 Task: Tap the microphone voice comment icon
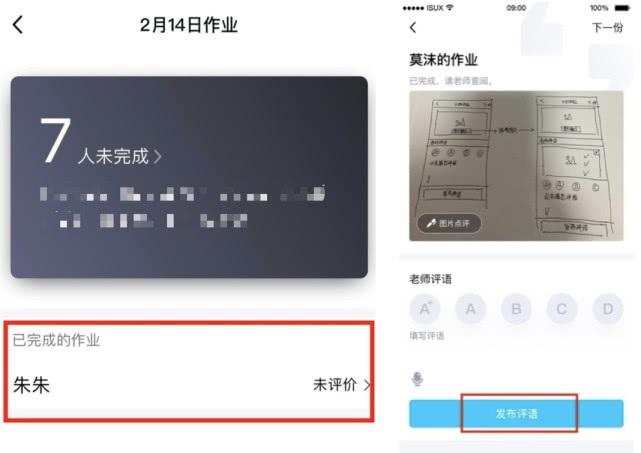point(417,379)
